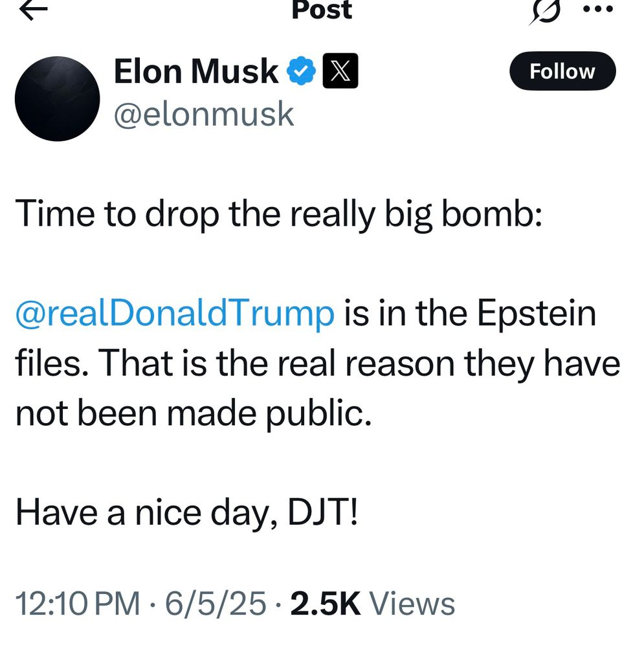Open the Elon Musk display name

tap(195, 71)
